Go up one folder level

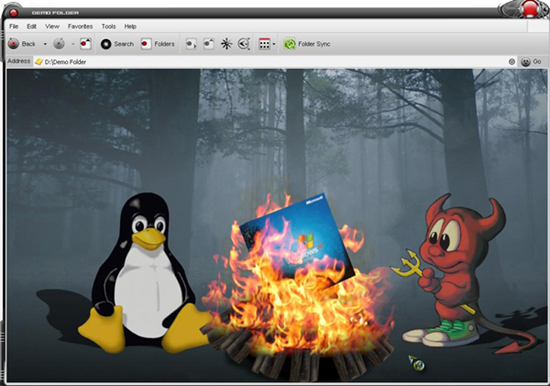coord(86,44)
